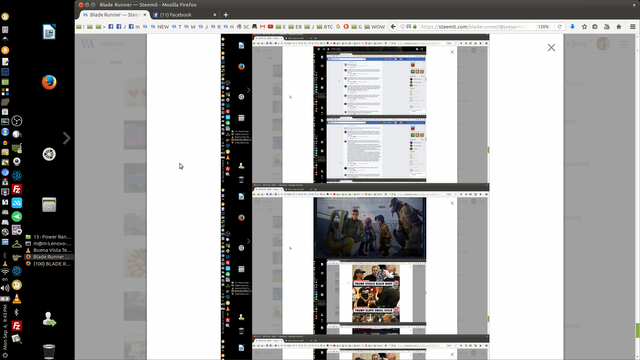640x360 pixels.
Task: Open the Steemit user avatar menu
Action: pyautogui.click(x=603, y=44)
